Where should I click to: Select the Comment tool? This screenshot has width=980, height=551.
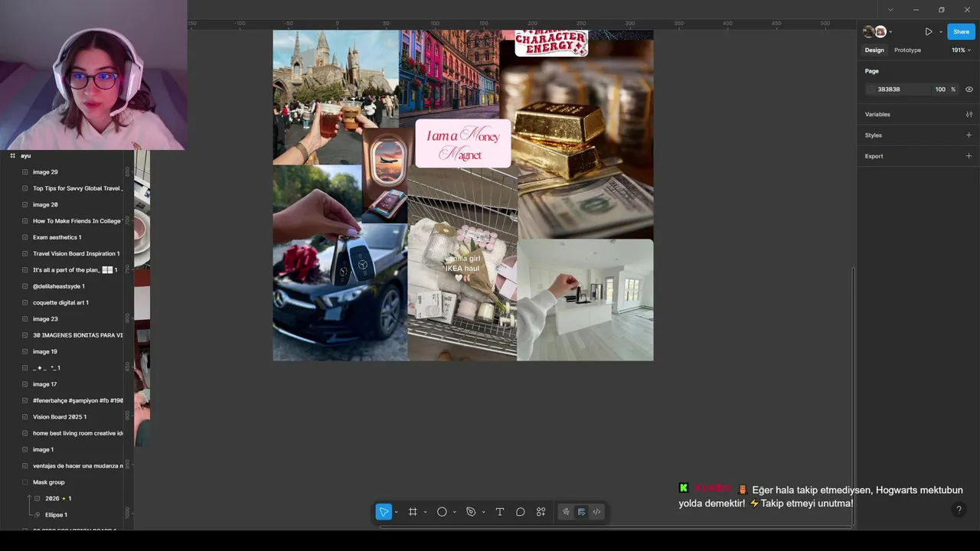click(521, 512)
